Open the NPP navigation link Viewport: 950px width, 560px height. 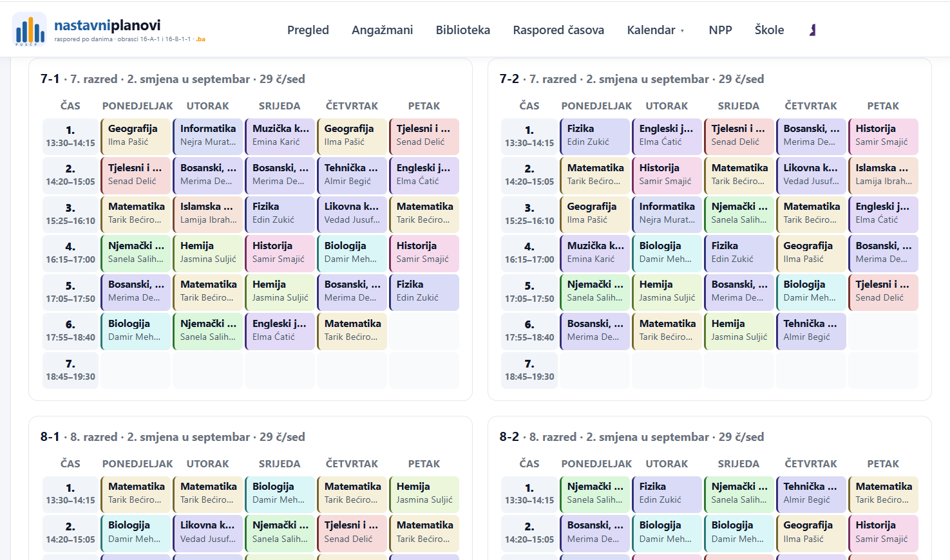pos(720,30)
